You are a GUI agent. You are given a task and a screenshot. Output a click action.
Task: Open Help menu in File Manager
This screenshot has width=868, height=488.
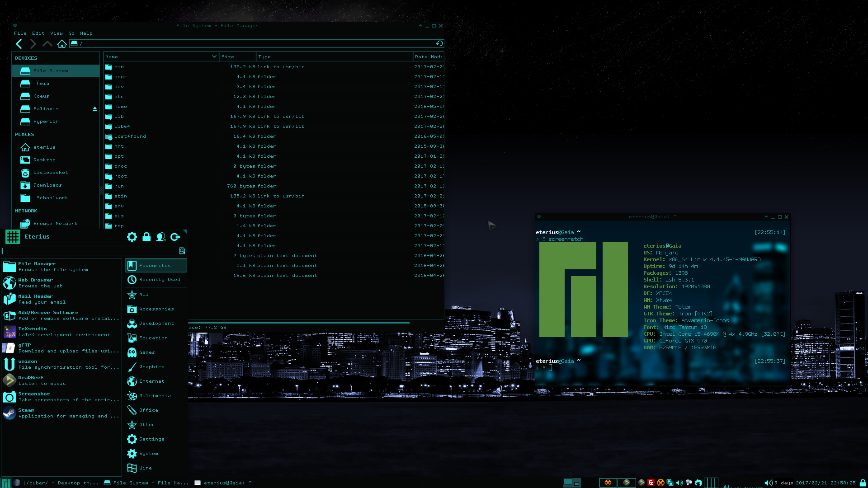point(86,33)
